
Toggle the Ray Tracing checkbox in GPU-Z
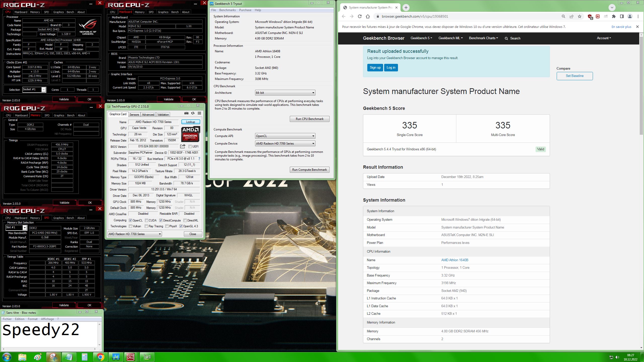(146, 226)
